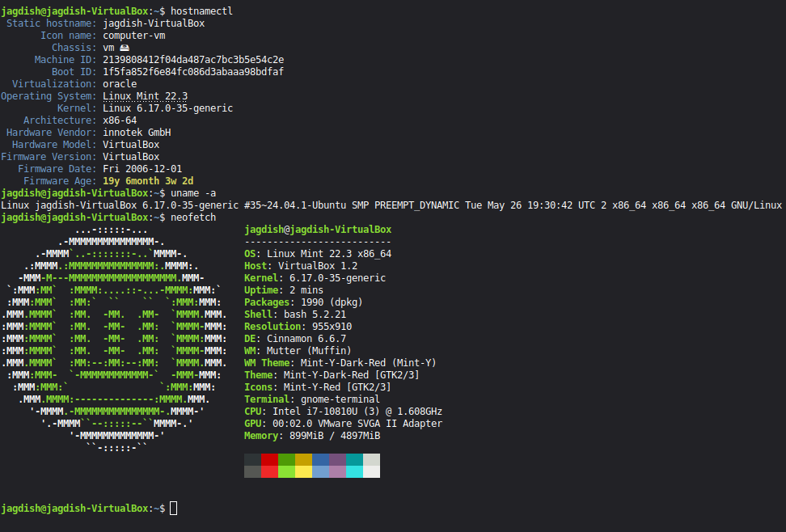Select the cyan swatch in the bottom palette row

(x=355, y=472)
